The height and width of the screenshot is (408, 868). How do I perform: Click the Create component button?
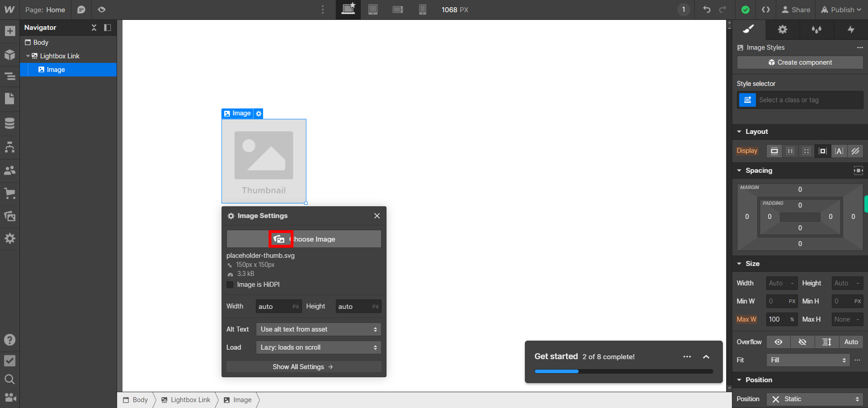coord(800,62)
